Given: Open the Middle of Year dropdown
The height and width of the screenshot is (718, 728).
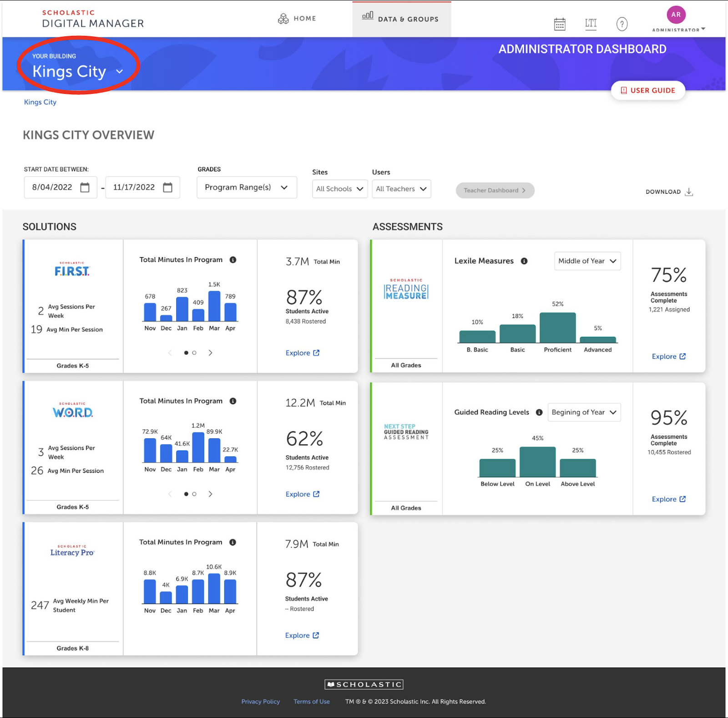Looking at the screenshot, I should click(x=587, y=261).
